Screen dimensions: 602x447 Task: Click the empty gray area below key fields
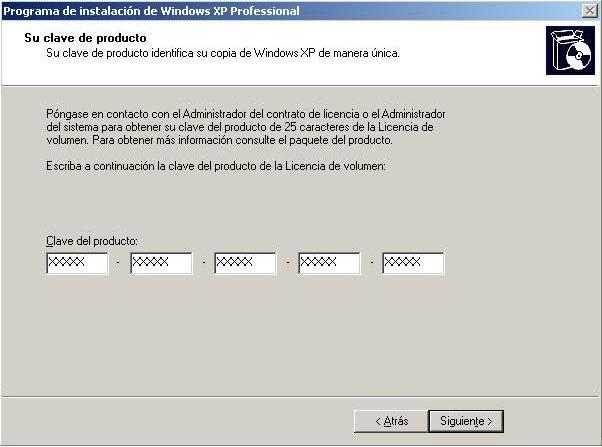(300, 340)
